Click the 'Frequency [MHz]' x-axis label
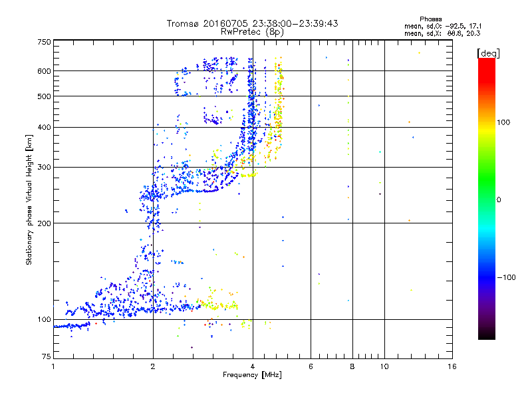This screenshot has width=532, height=399. [x=252, y=375]
